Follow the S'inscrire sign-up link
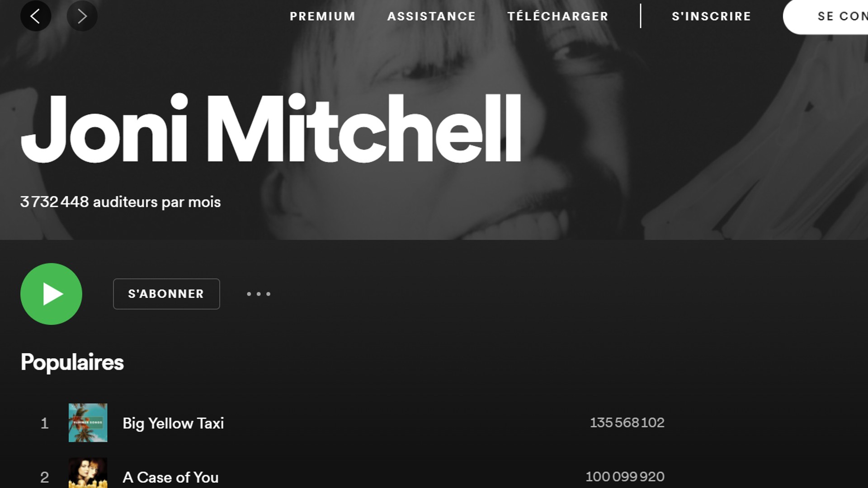 tap(711, 16)
